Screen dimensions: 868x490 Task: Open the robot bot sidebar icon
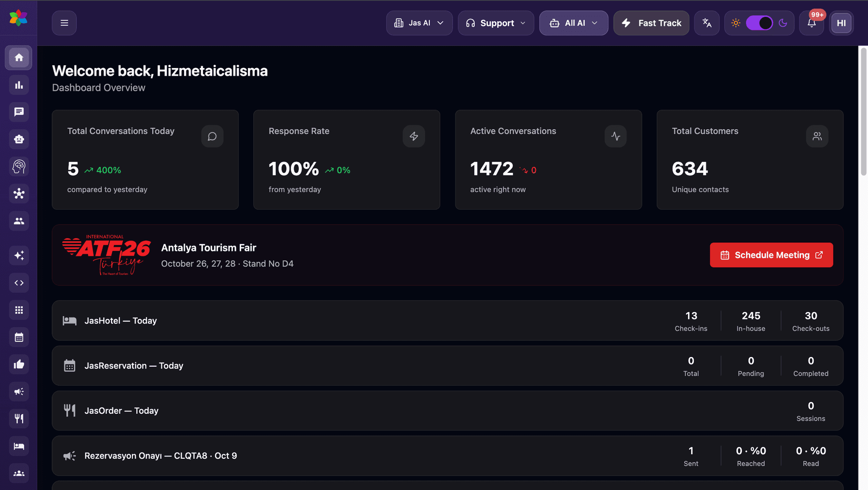click(x=19, y=139)
